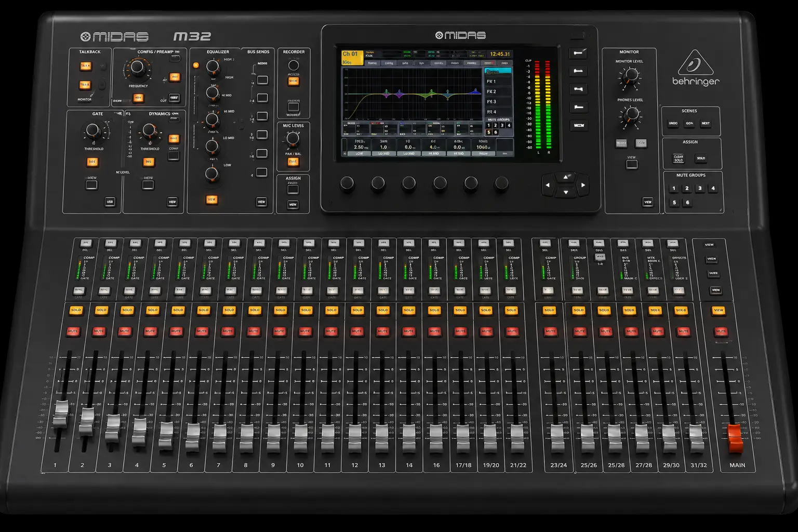Select the FX 1 entry on display

point(498,82)
